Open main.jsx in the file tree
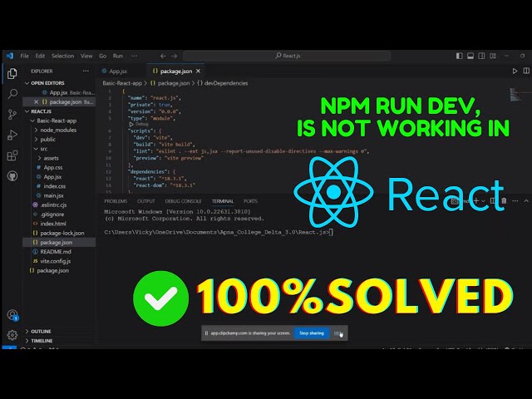 point(59,195)
